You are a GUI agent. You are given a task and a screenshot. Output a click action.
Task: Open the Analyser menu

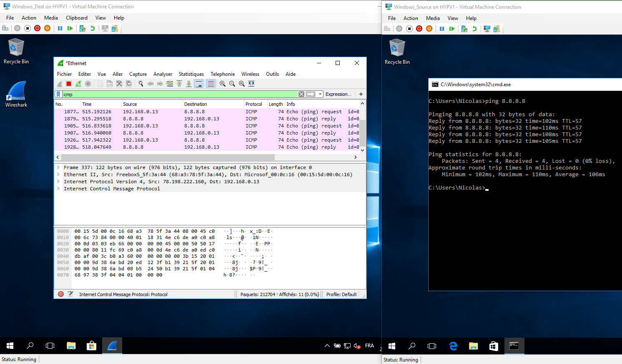coord(163,74)
